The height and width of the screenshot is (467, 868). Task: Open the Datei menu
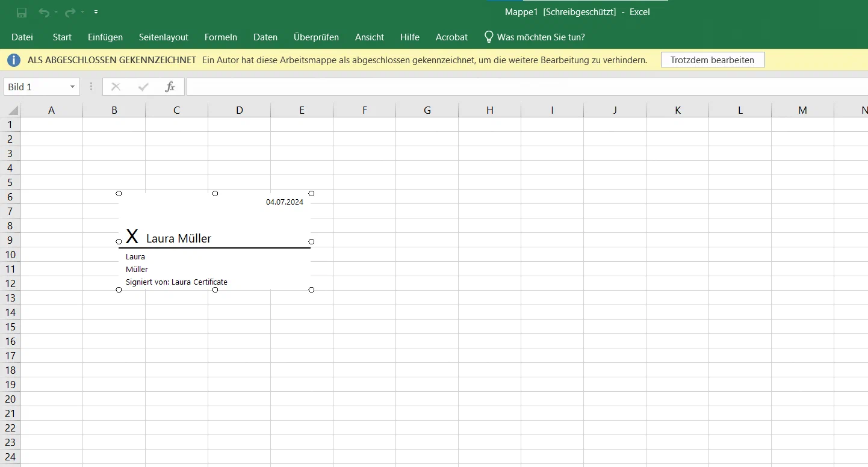coord(22,37)
